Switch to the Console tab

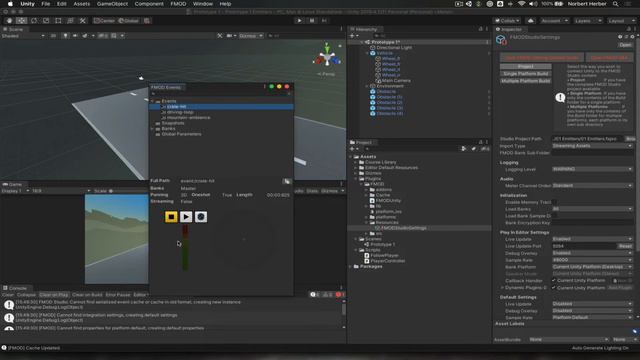(x=15, y=288)
